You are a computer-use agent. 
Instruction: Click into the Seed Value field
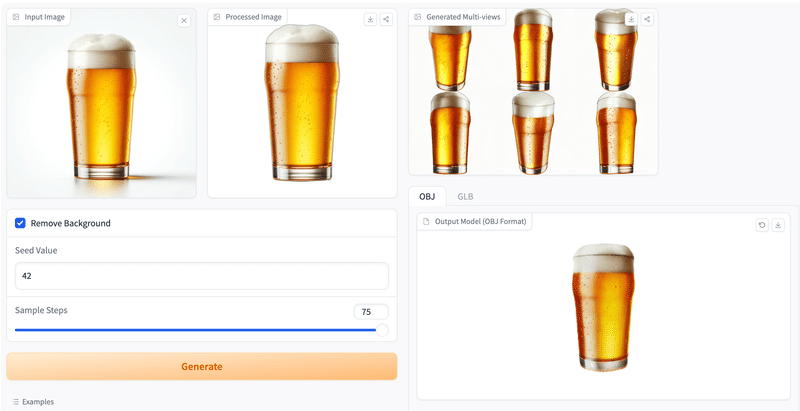pyautogui.click(x=201, y=275)
